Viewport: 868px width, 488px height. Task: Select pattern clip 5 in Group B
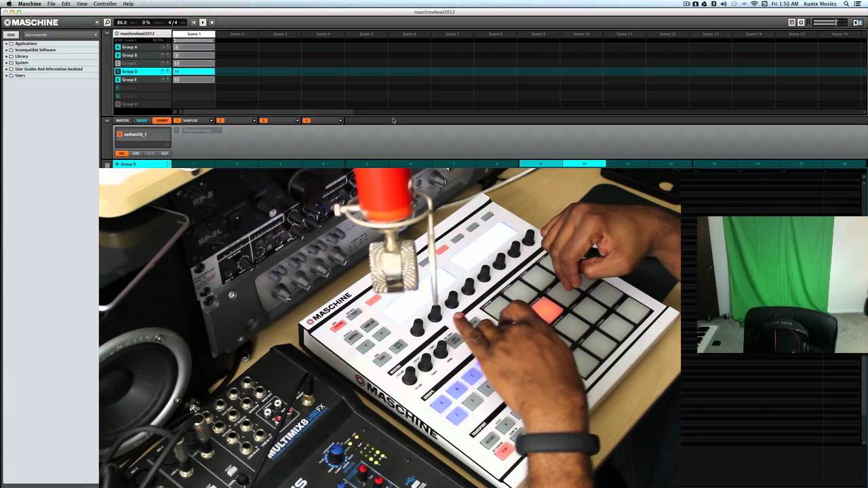tap(194, 56)
